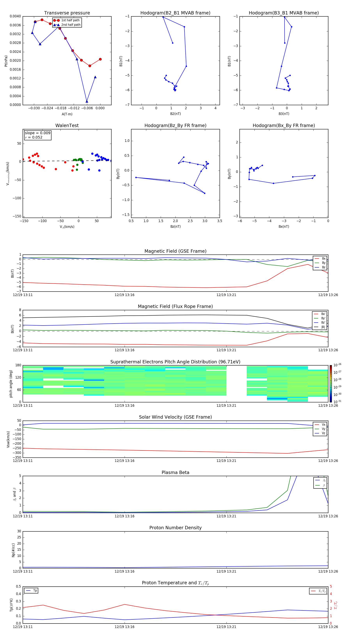Click the 'Proton Temperature and Te/Tp' title
351x644 pixels.
[x=175, y=583]
